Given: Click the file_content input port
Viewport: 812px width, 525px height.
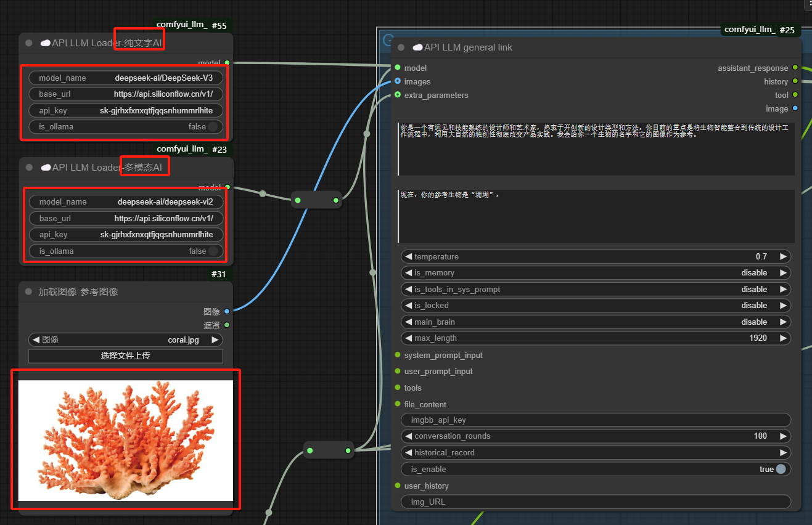Looking at the screenshot, I should point(398,404).
